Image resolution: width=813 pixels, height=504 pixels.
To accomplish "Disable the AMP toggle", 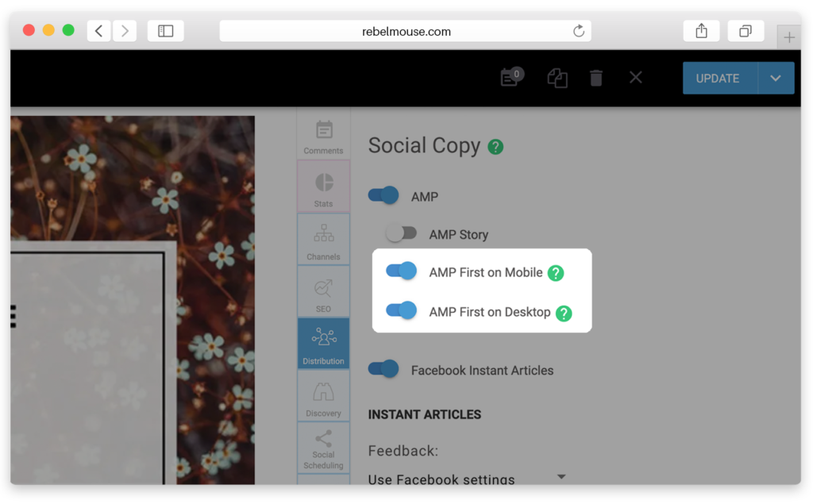I will [x=383, y=195].
